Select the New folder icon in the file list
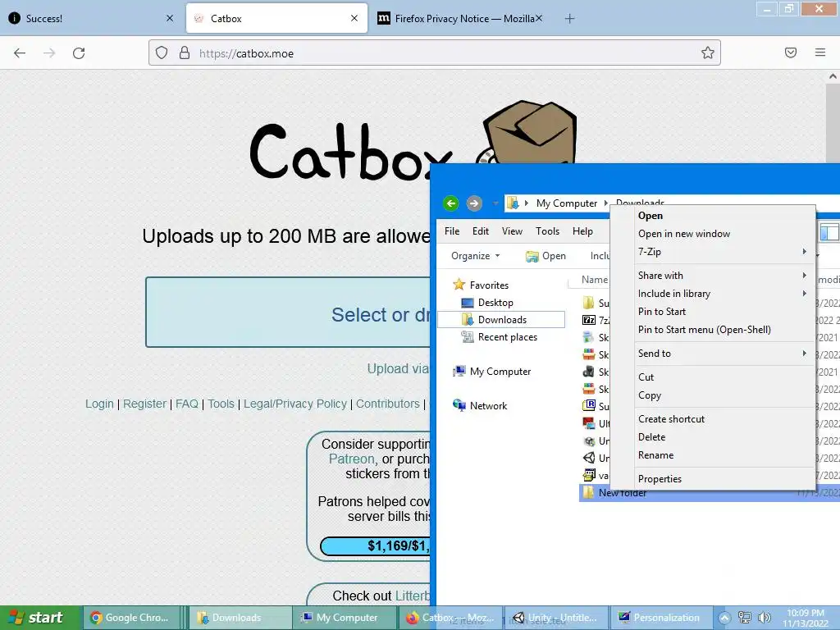This screenshot has width=840, height=630. [588, 492]
